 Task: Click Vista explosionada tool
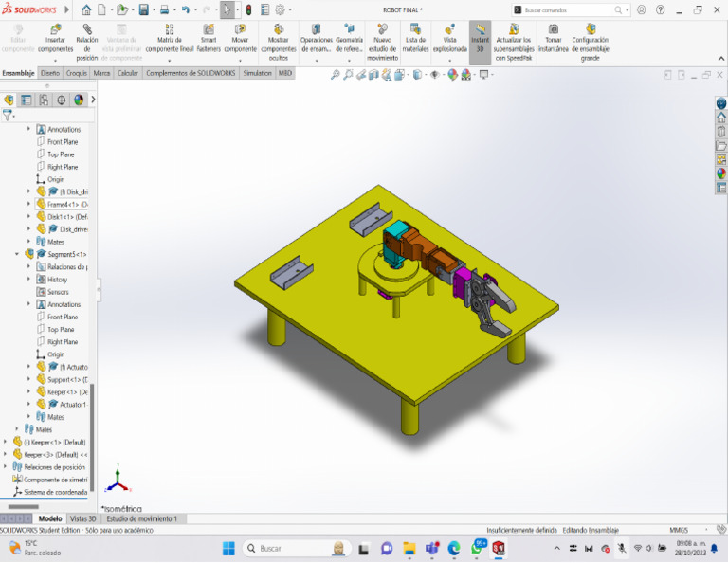click(449, 40)
